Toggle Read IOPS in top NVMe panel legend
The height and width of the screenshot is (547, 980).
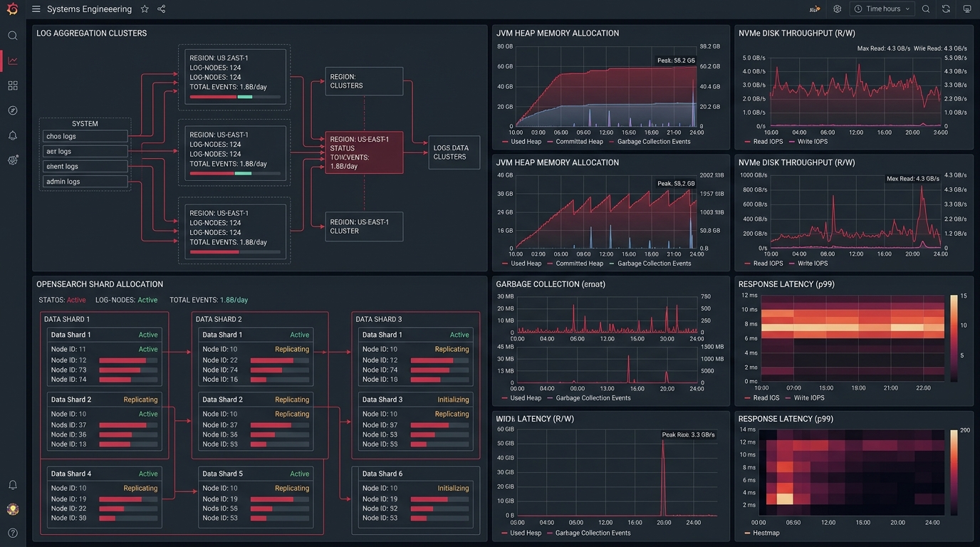point(763,142)
